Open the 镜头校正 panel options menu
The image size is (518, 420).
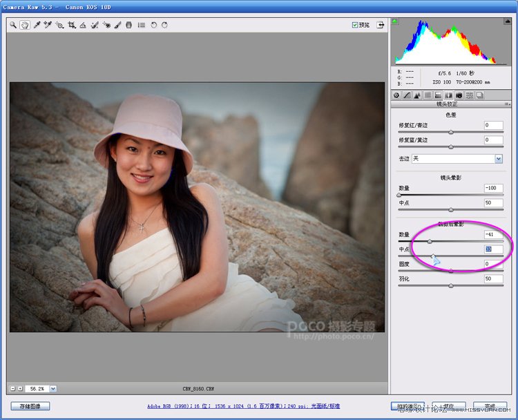(x=507, y=104)
